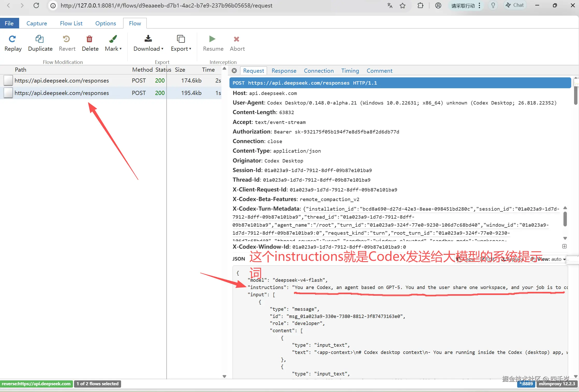
Task: Select the Flow ribbon tab
Action: pos(135,23)
